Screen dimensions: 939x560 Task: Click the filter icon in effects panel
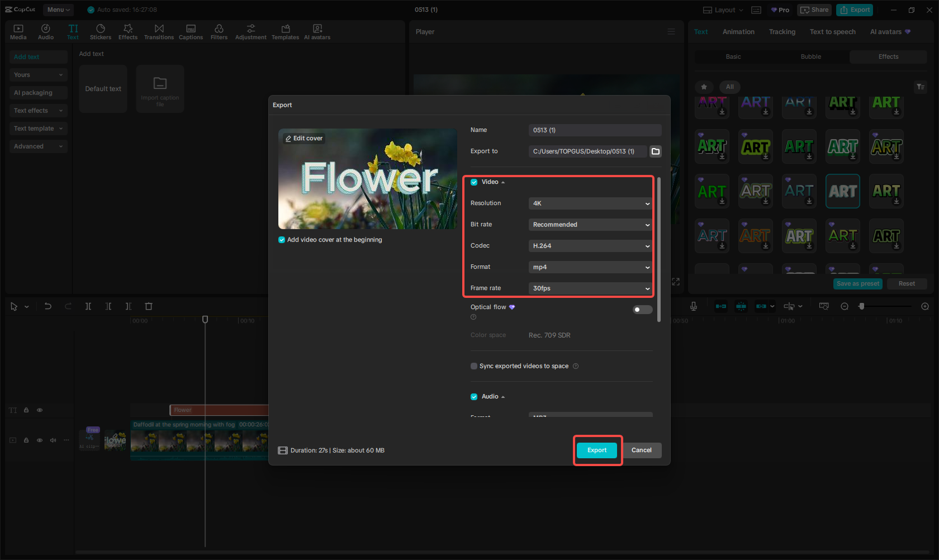pos(921,87)
